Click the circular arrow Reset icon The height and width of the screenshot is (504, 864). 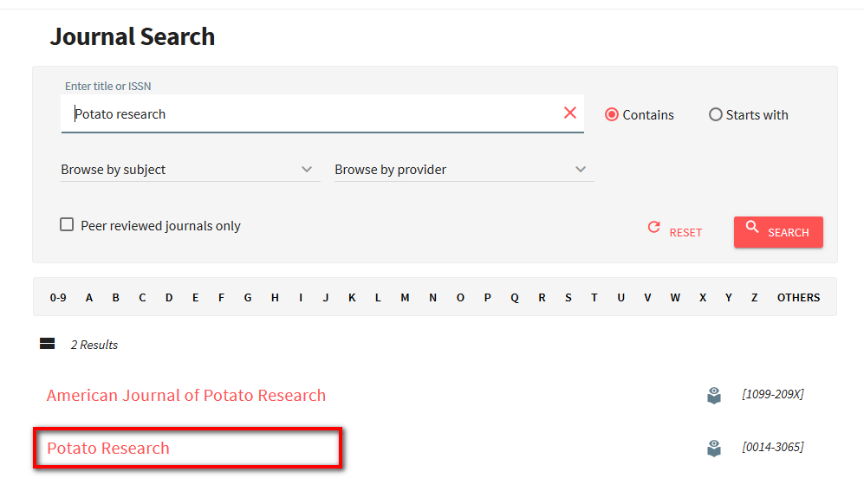[654, 227]
